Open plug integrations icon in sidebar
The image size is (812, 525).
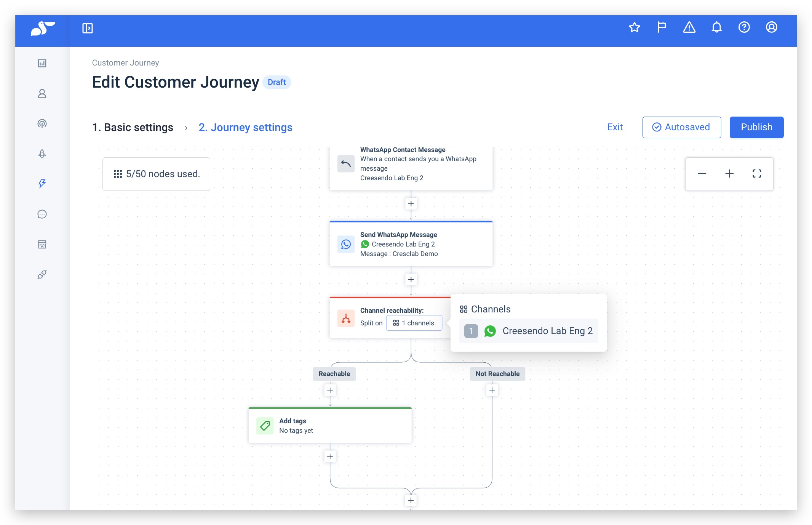point(42,274)
